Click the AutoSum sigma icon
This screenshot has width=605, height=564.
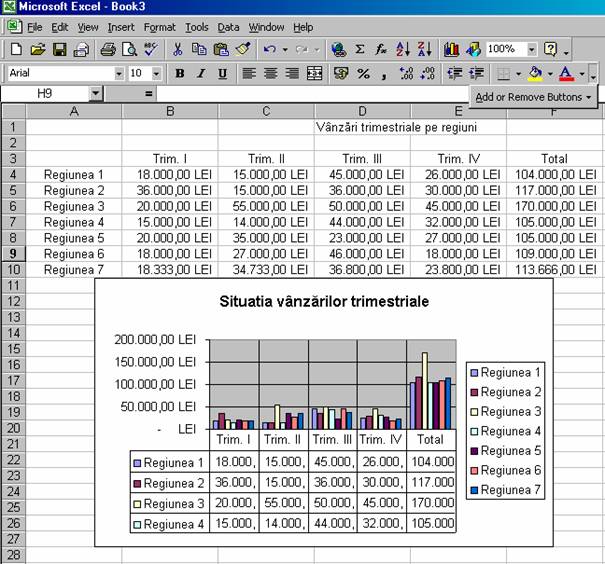tap(359, 49)
